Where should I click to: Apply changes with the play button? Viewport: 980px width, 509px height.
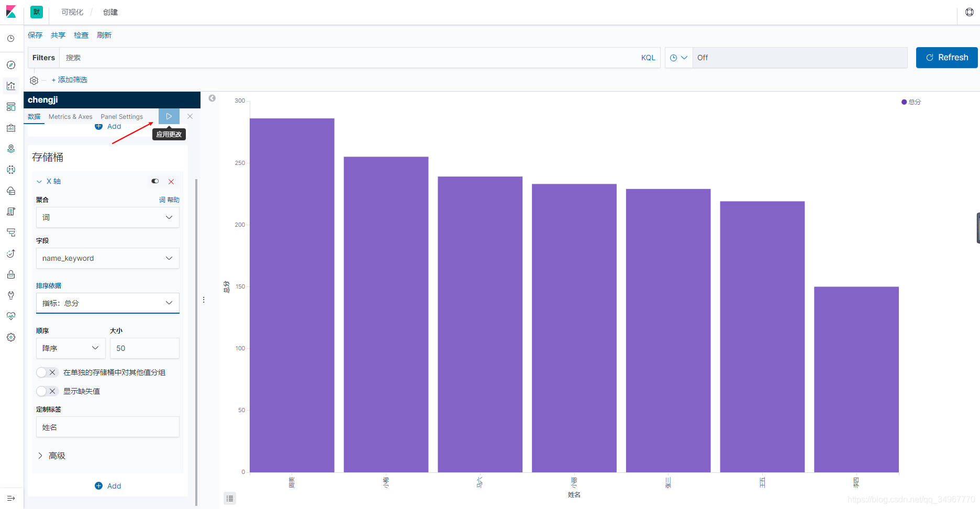tap(169, 116)
